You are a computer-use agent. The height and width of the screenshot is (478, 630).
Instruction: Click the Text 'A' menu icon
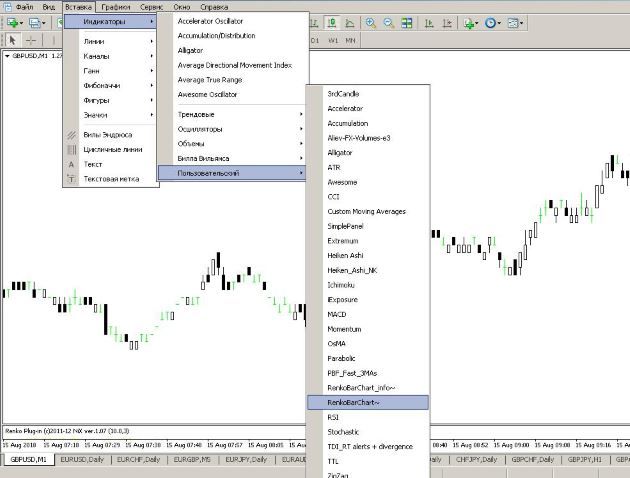pyautogui.click(x=71, y=164)
